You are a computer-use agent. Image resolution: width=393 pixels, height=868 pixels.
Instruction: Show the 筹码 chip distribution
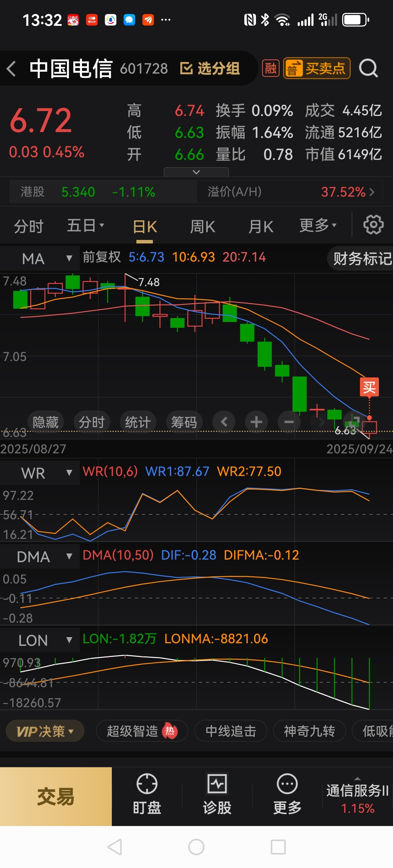point(184,422)
